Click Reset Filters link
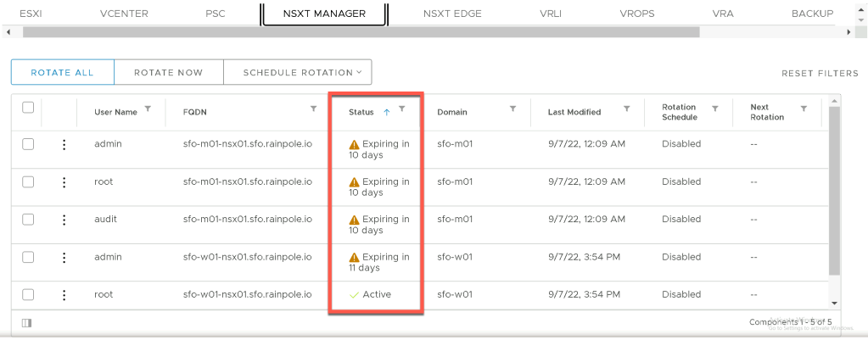The width and height of the screenshot is (868, 340). [820, 74]
